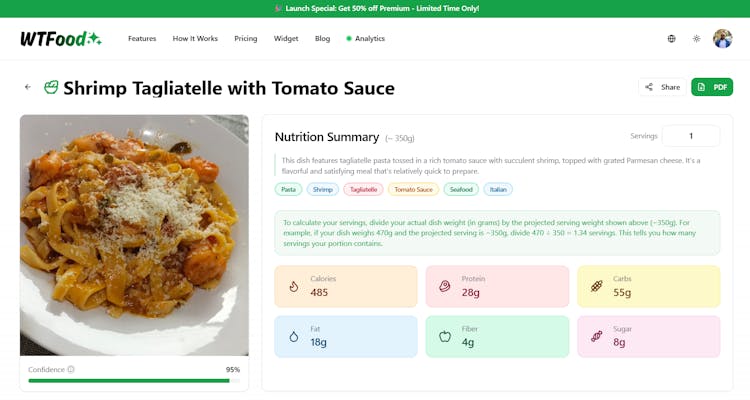The width and height of the screenshot is (750, 400).
Task: Toggle the light/dark theme sun icon
Action: 697,39
